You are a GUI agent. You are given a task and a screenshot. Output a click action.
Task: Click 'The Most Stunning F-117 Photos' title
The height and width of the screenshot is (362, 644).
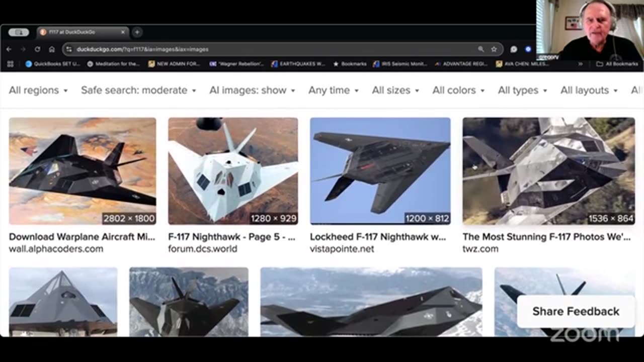[x=546, y=237]
